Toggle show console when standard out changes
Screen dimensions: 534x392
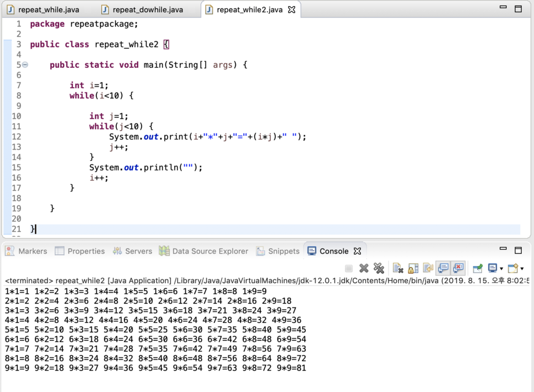coord(443,268)
